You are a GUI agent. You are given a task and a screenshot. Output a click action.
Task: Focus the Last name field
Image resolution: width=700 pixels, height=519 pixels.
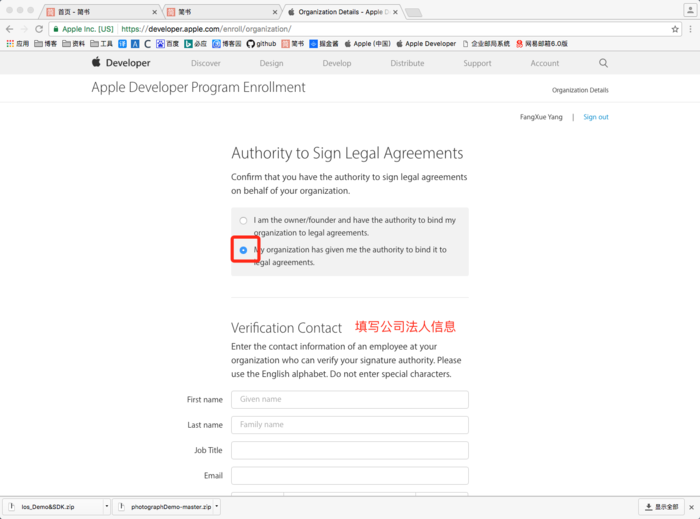tap(350, 425)
